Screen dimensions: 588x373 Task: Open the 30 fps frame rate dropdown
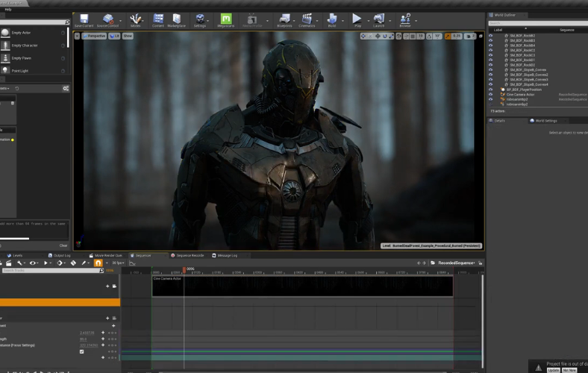point(117,263)
